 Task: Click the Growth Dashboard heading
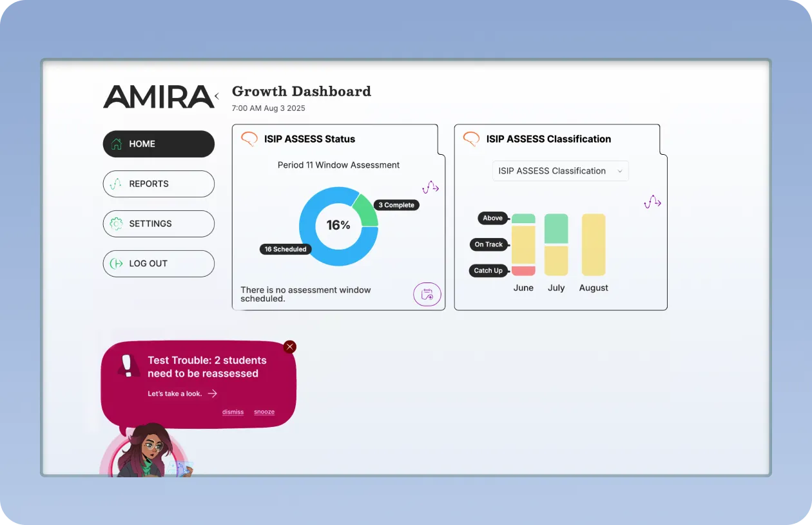coord(302,92)
